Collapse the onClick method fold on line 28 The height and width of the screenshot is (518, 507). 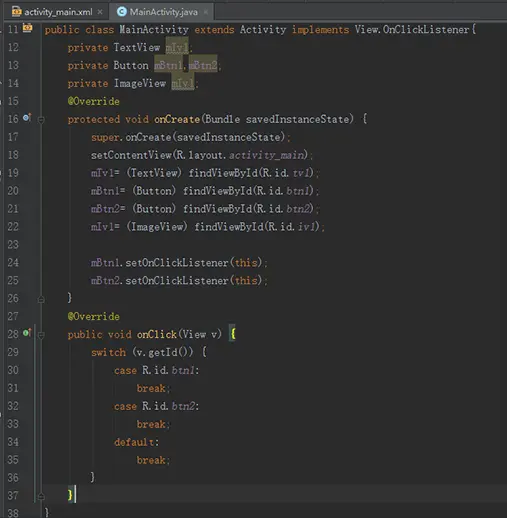click(41, 335)
